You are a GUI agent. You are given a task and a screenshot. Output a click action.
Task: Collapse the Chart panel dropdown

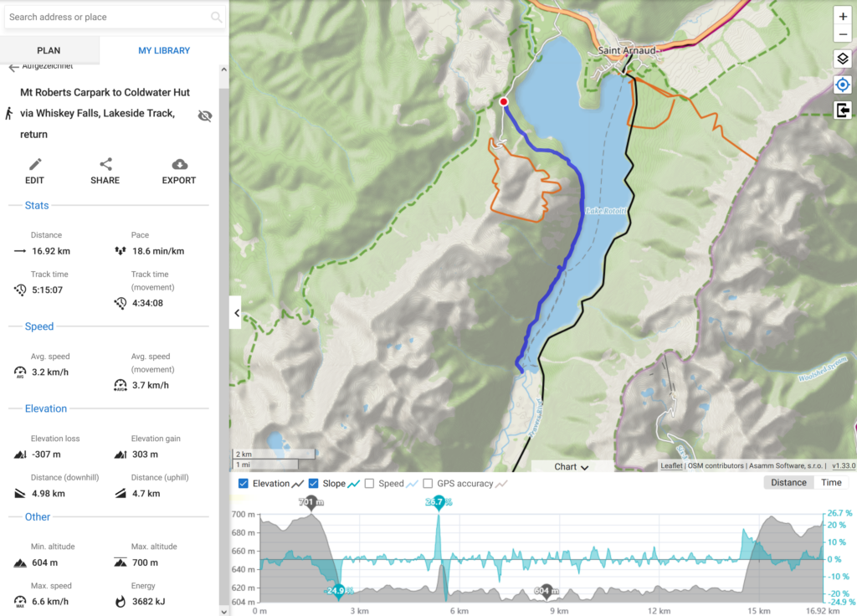coord(571,467)
